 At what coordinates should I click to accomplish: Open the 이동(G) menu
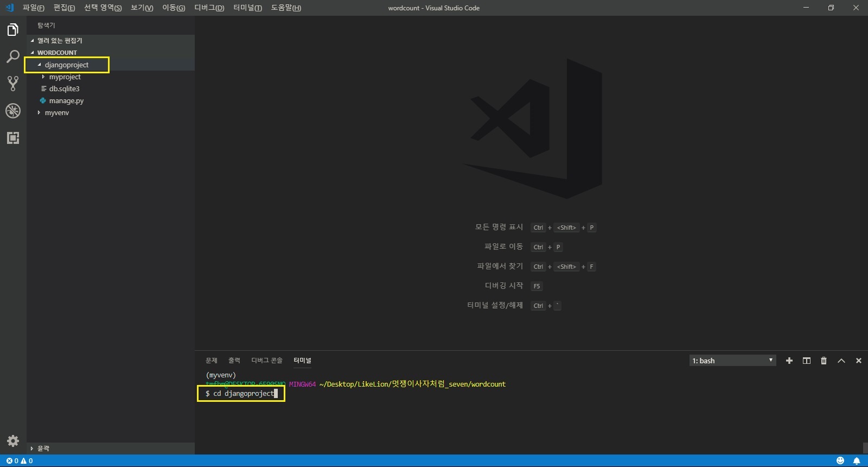point(174,8)
